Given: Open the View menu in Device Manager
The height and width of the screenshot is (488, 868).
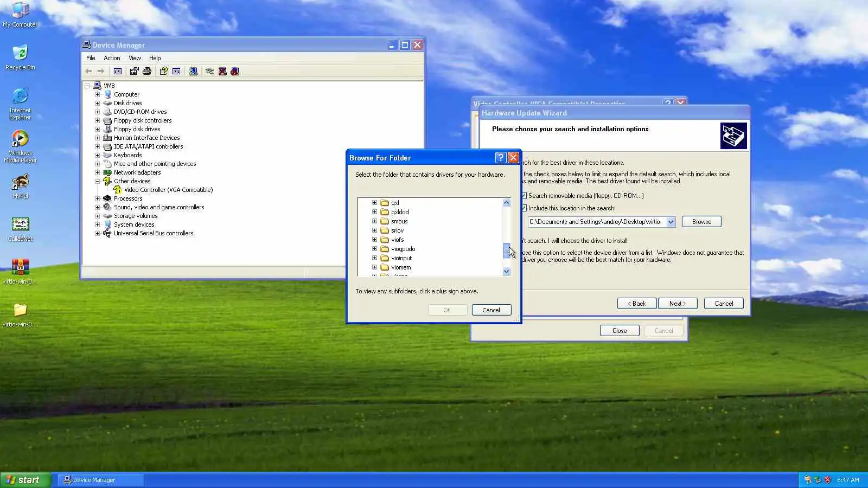Looking at the screenshot, I should pos(135,58).
